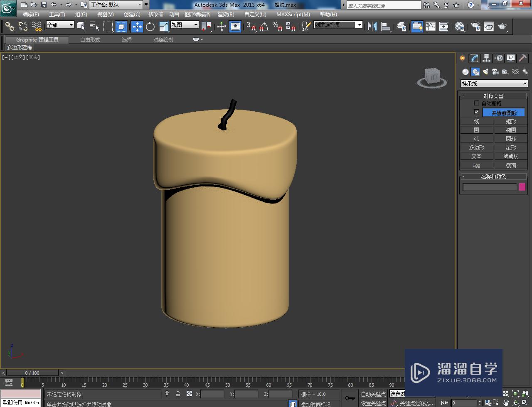Select the Cameras category icon
Screen dimensions: 532x407
tap(495, 72)
